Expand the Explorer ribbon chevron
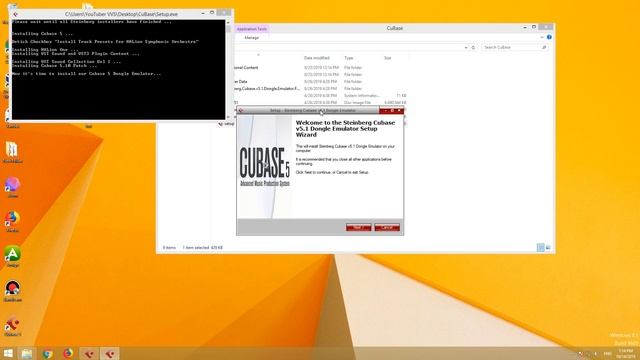 542,37
